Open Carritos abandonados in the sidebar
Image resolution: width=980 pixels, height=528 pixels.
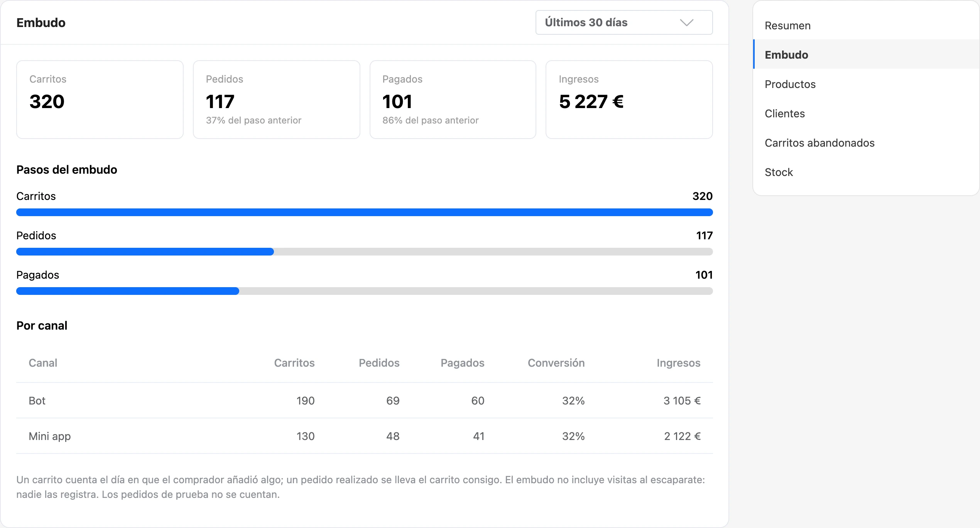[866, 143]
